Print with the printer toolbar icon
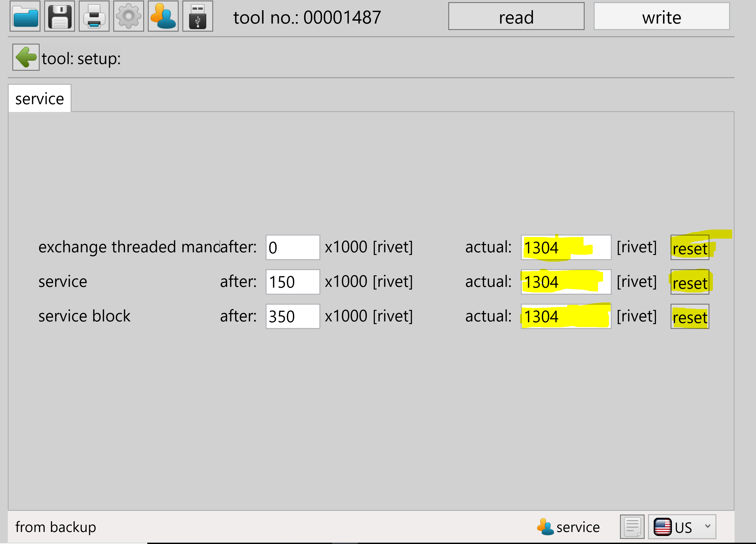The width and height of the screenshot is (756, 544). 94,16
